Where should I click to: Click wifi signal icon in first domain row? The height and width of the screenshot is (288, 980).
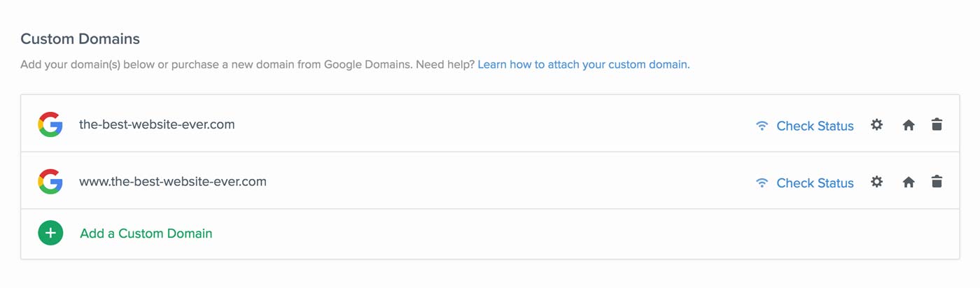pyautogui.click(x=762, y=126)
